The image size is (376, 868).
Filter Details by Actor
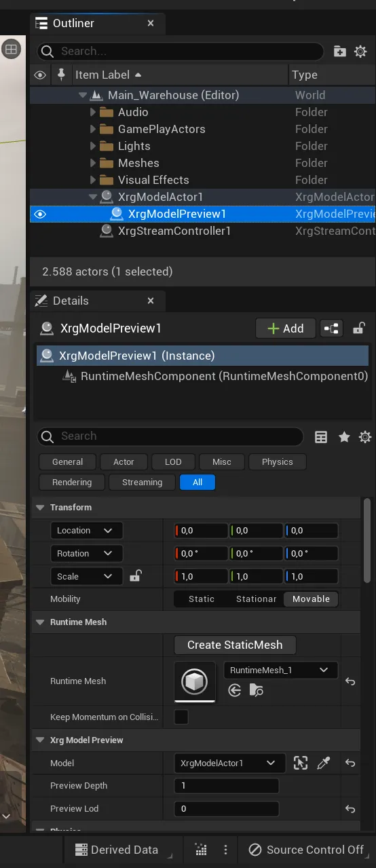coord(124,462)
